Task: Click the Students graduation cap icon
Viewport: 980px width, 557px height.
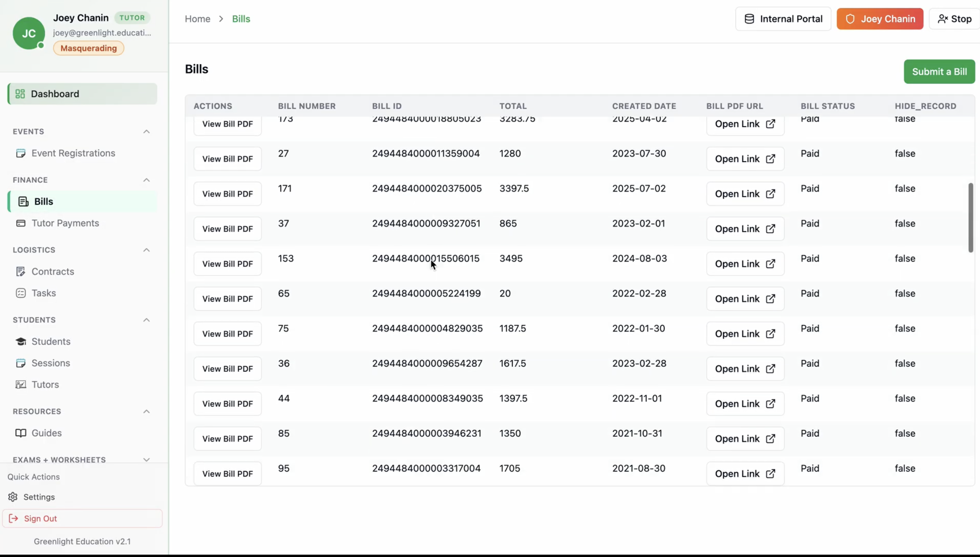Action: (x=21, y=341)
